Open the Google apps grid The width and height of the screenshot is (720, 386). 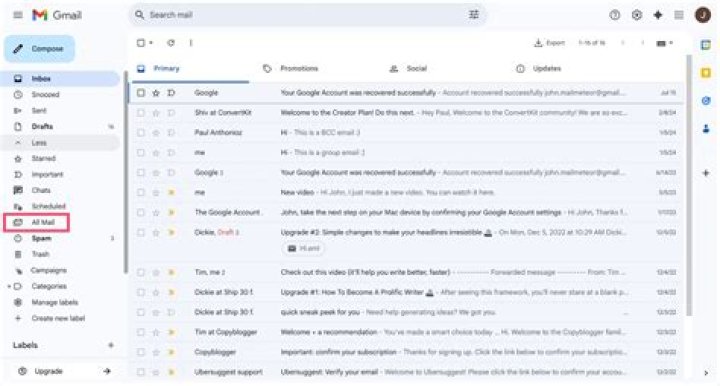point(679,15)
